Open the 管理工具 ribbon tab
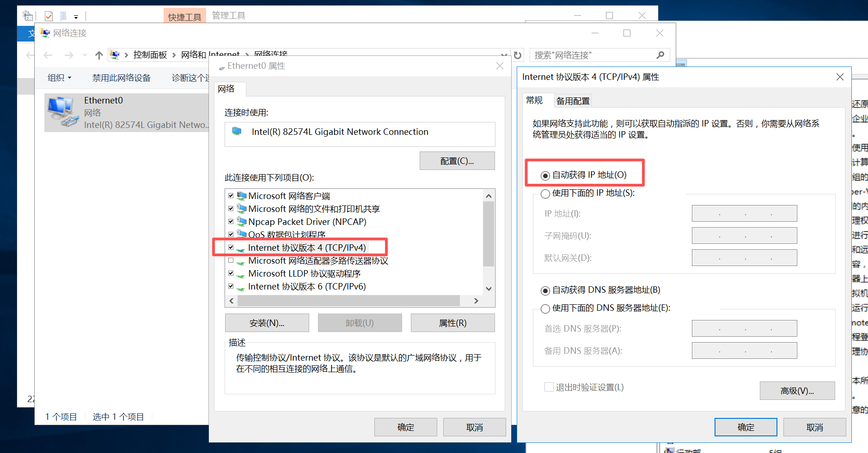 coord(229,16)
